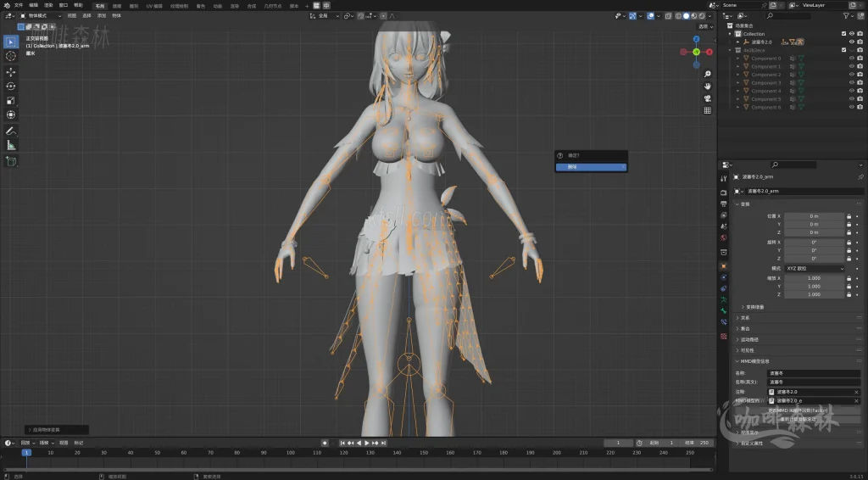Hide Collection with its eye icon
This screenshot has height=480, width=868.
click(852, 34)
